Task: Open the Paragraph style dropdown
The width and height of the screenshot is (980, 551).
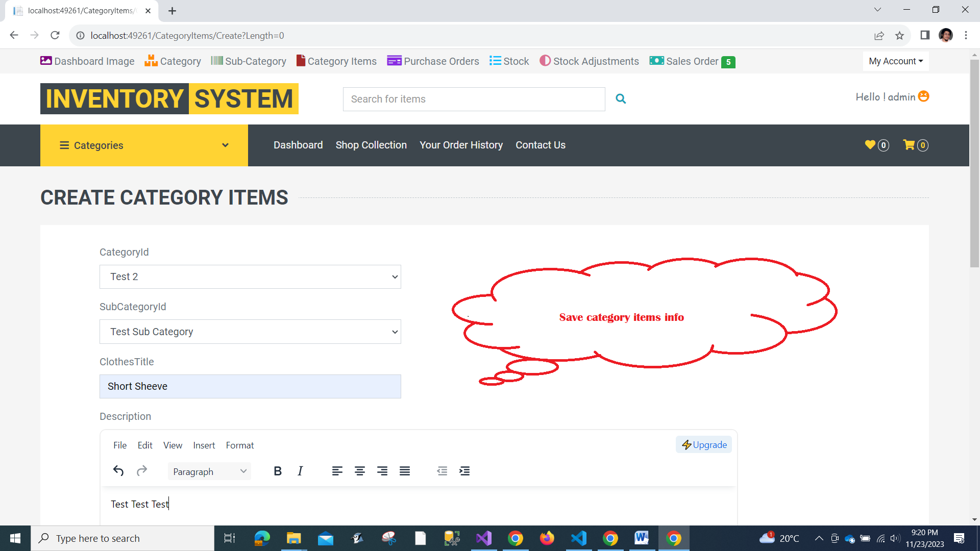Action: [209, 471]
